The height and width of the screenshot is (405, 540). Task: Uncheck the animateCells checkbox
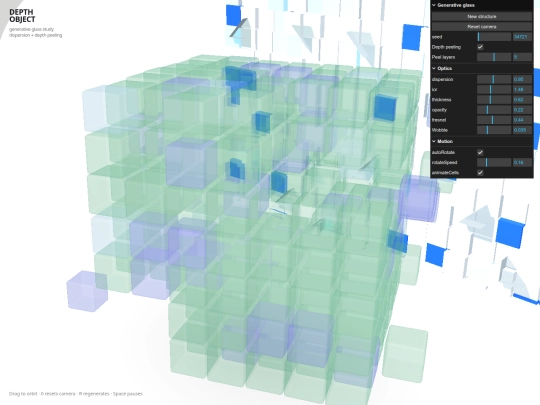pyautogui.click(x=480, y=173)
